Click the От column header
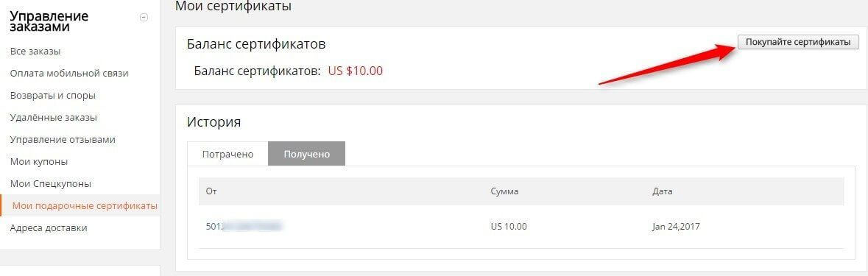This screenshot has width=868, height=276. click(x=211, y=192)
